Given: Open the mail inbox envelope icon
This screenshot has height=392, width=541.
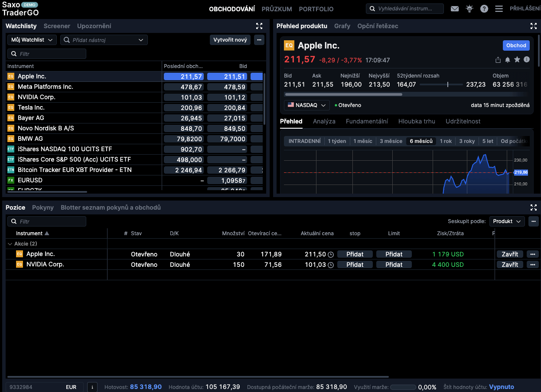Looking at the screenshot, I should tap(455, 9).
